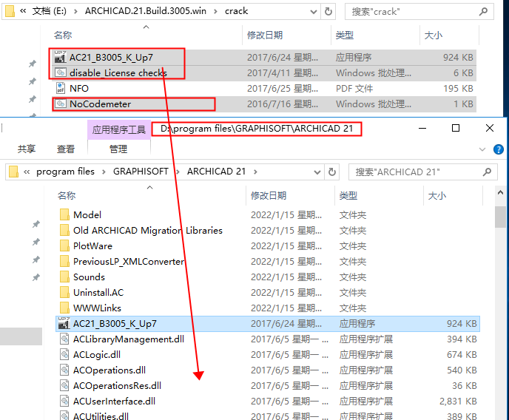Switch to the 管理 ribbon tab
Screen dimensions: 509x420
click(x=118, y=149)
